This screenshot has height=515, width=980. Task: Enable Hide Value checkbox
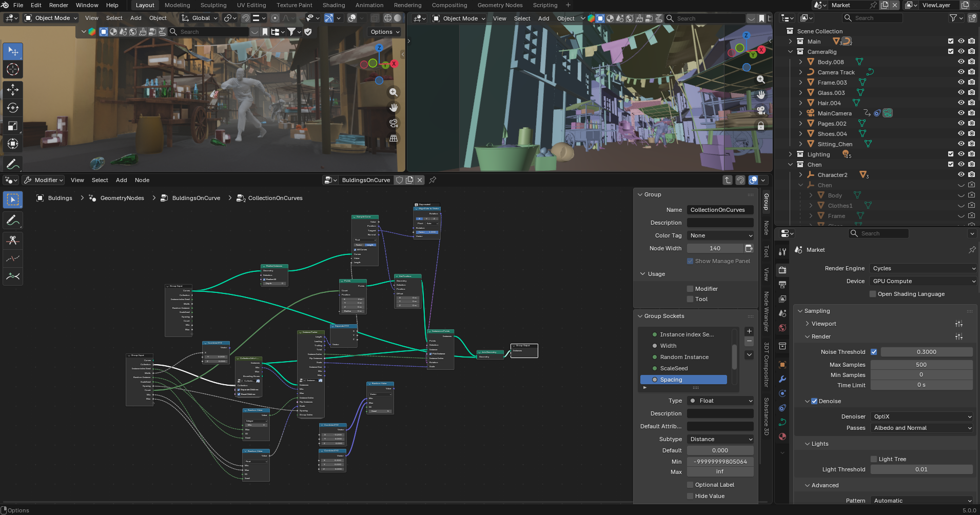[x=690, y=496]
